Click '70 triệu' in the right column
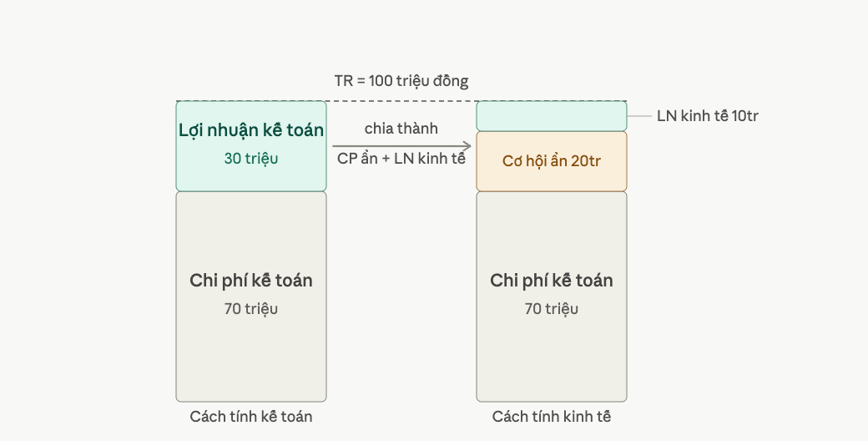This screenshot has height=441, width=868. pos(552,308)
